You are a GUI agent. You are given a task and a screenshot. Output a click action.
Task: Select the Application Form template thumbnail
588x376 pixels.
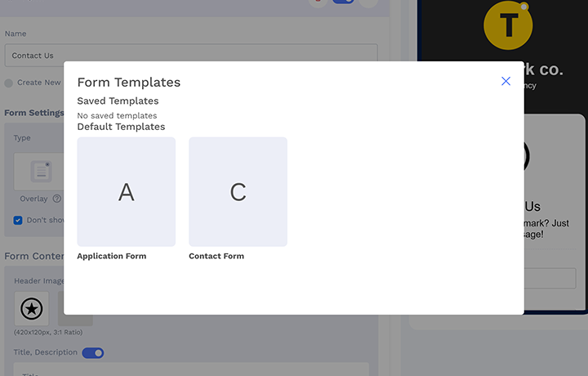[126, 191]
